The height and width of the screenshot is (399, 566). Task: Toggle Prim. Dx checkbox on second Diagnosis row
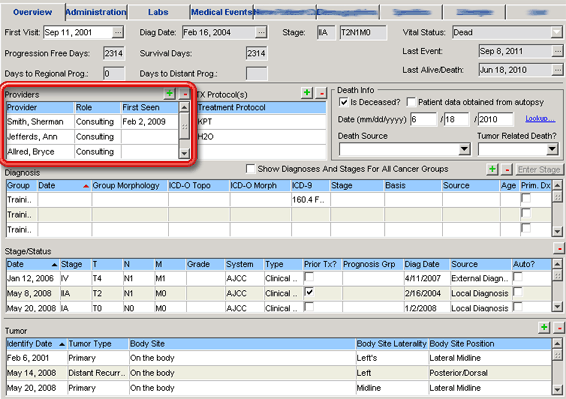[x=526, y=213]
